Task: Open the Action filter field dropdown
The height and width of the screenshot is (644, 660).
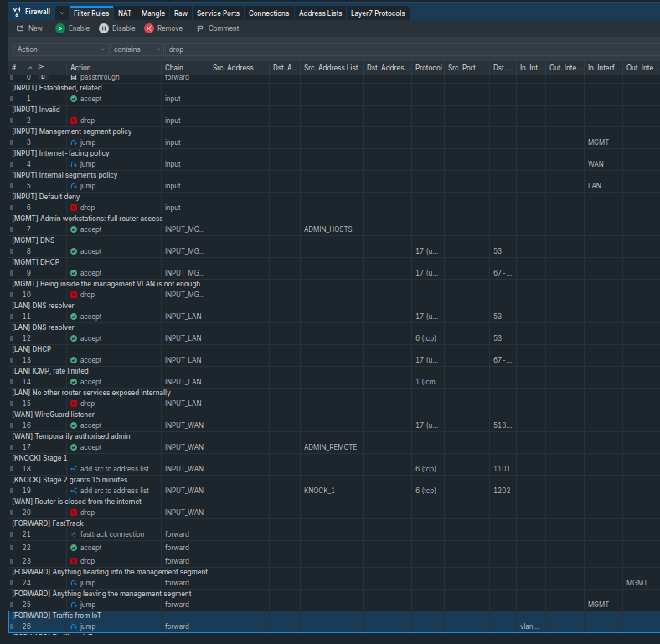Action: pyautogui.click(x=60, y=49)
